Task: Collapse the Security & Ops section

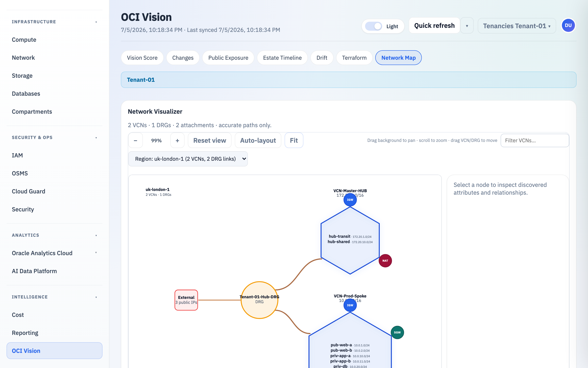Action: click(x=96, y=138)
